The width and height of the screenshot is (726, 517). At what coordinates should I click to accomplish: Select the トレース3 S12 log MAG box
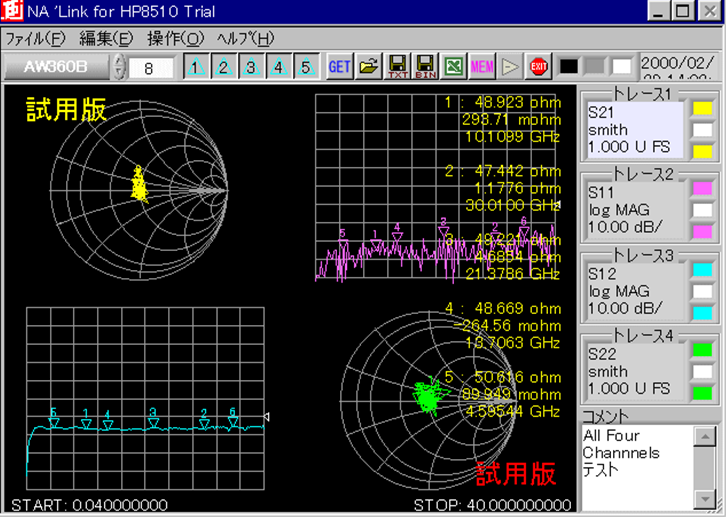[x=635, y=291]
